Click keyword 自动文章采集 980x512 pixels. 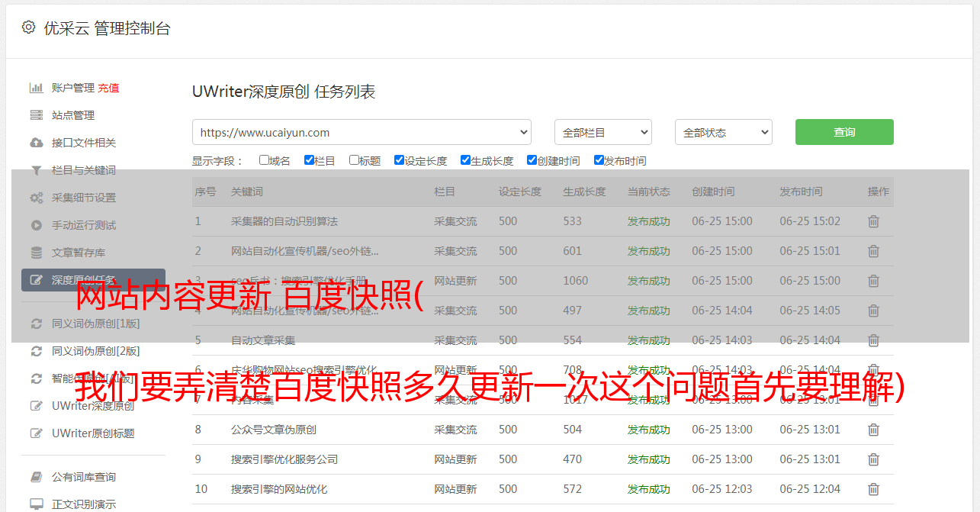coord(263,340)
